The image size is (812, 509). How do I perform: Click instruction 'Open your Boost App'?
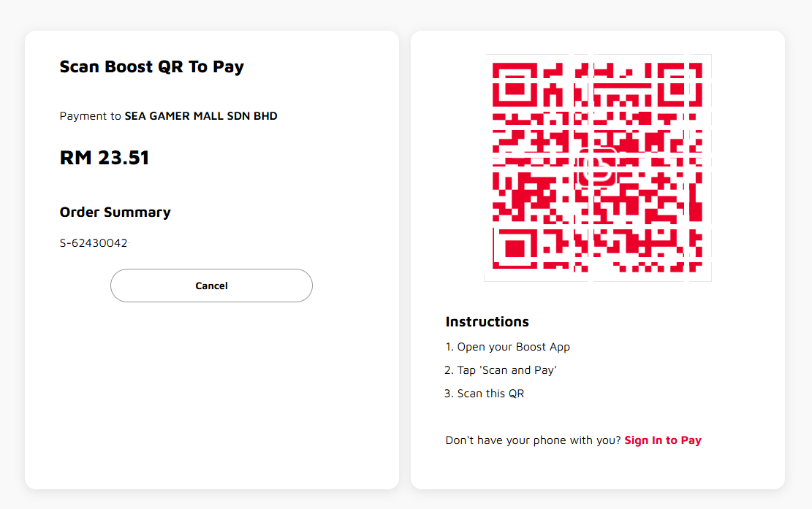[x=507, y=347]
